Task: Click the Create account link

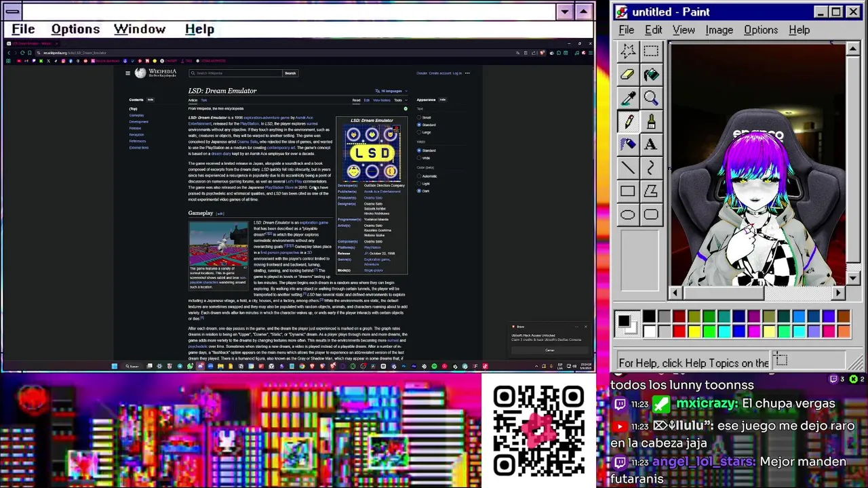Action: (440, 73)
